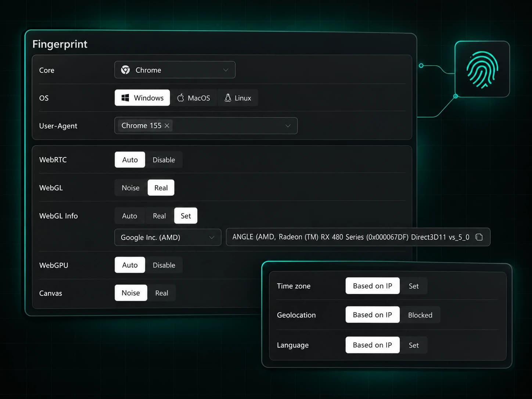The height and width of the screenshot is (399, 532).
Task: Disable WebGPU
Action: click(164, 265)
